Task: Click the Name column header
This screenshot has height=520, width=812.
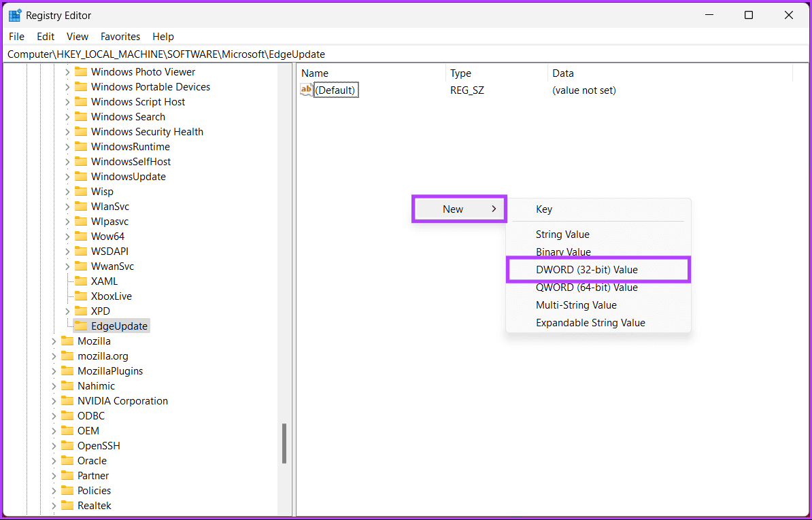Action: point(371,73)
